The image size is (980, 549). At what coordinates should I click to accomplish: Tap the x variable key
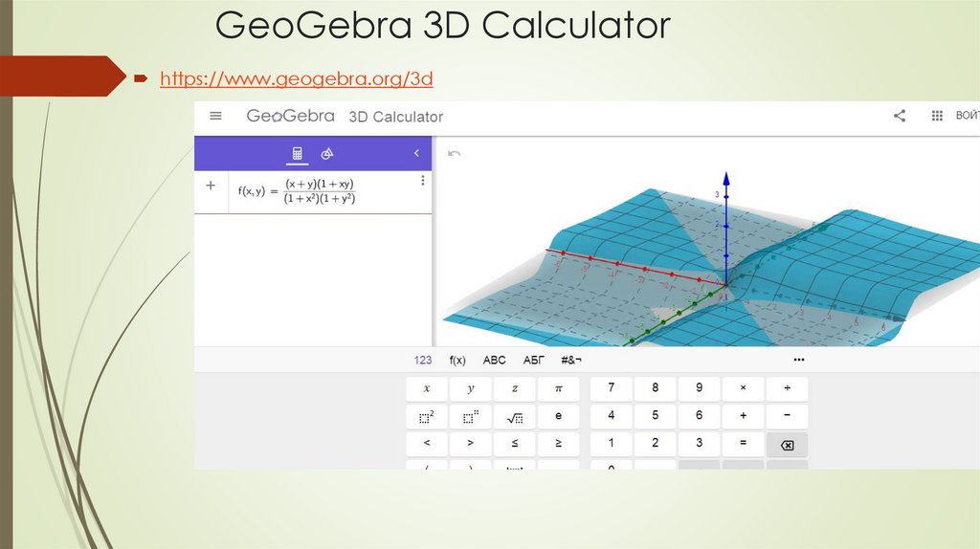pyautogui.click(x=427, y=388)
